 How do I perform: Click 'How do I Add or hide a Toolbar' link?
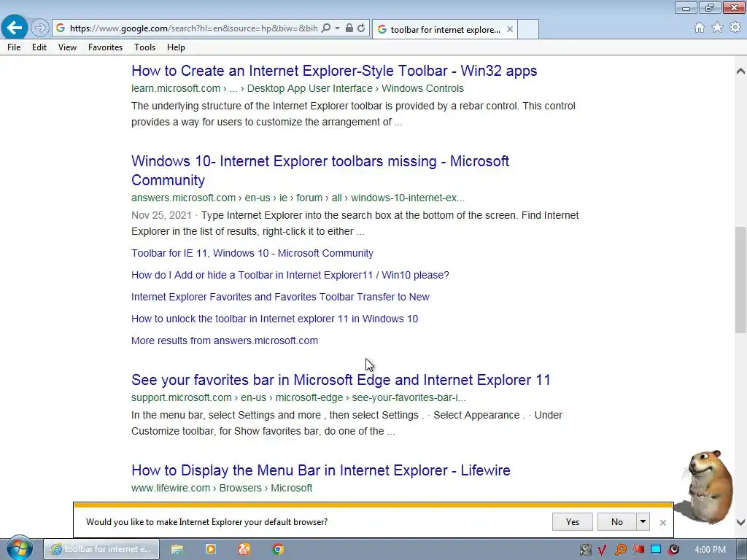pos(290,275)
